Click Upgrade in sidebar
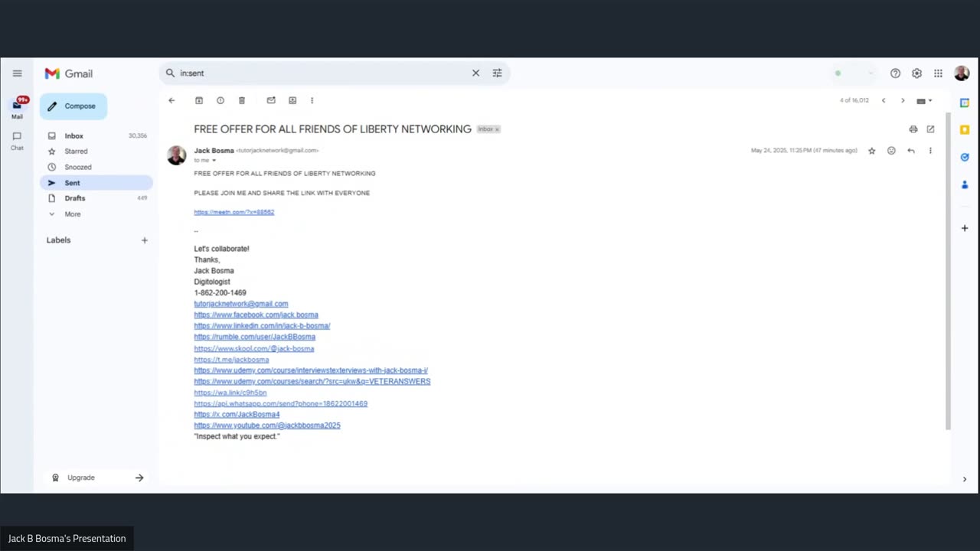This screenshot has height=551, width=980. click(96, 478)
